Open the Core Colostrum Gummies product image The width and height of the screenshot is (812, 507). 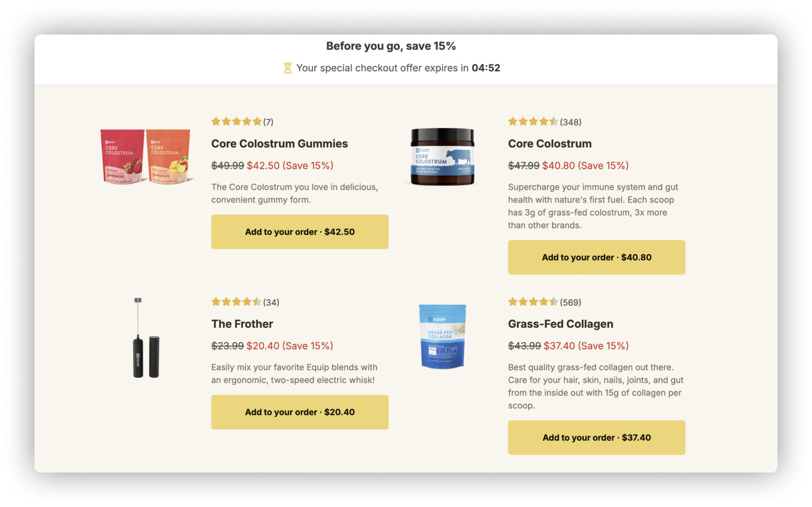pos(145,156)
